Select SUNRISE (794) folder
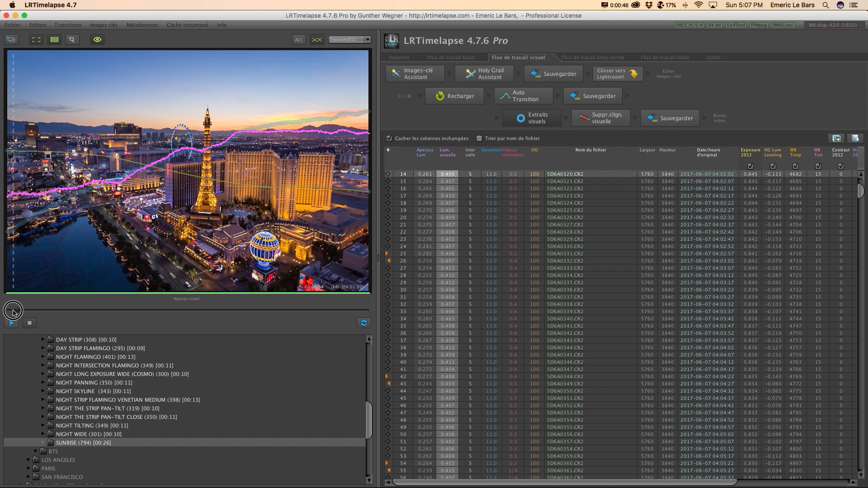 click(184, 443)
